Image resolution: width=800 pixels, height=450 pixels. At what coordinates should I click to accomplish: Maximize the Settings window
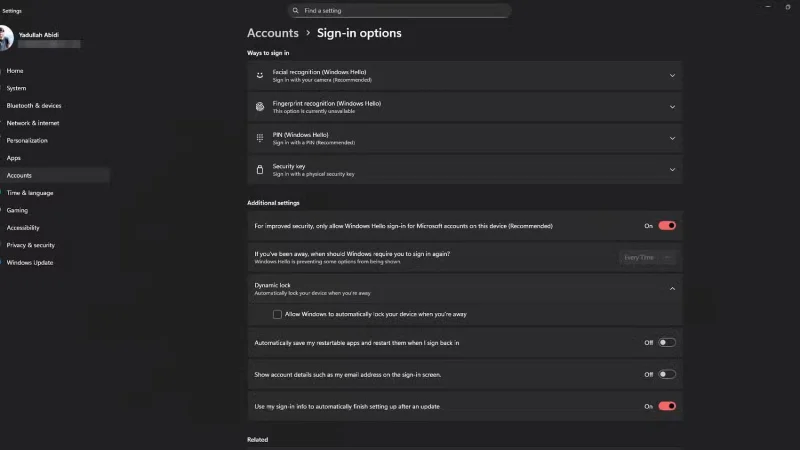(x=788, y=7)
